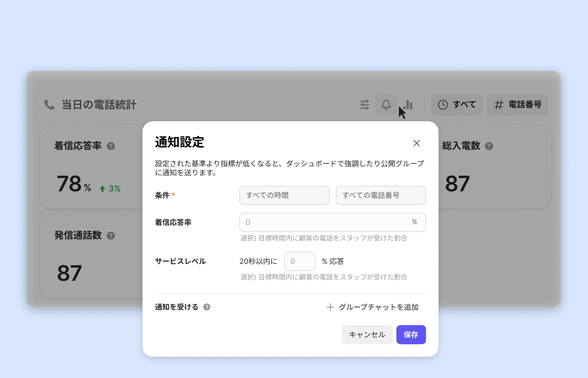Open the すべての電話番号 condition dropdown
This screenshot has width=588, height=378.
click(x=381, y=195)
